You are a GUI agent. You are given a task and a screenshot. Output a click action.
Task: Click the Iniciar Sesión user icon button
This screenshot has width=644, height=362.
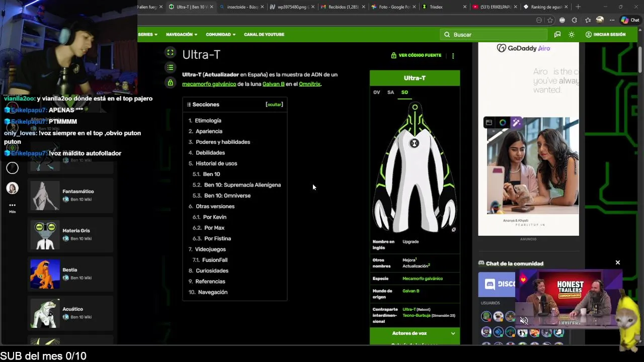pos(605,35)
